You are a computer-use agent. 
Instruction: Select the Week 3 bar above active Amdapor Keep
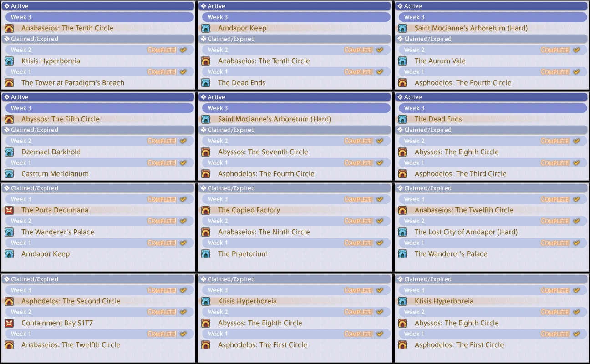pyautogui.click(x=296, y=17)
